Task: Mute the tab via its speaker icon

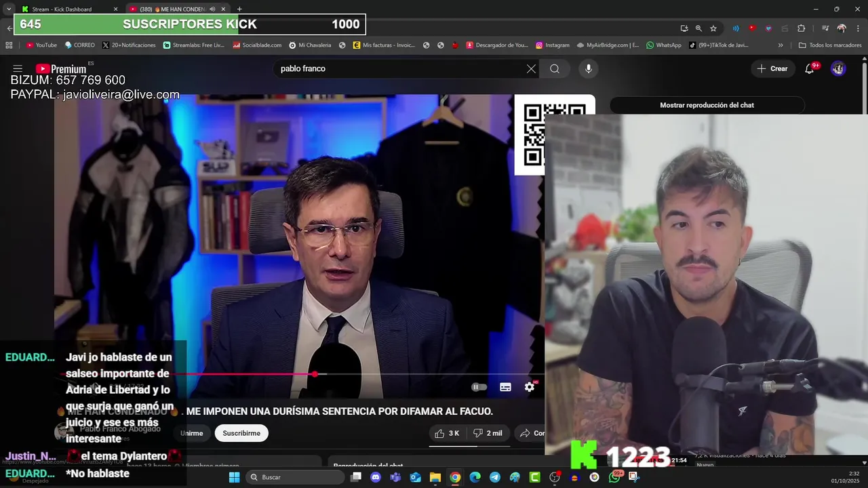Action: coord(212,9)
